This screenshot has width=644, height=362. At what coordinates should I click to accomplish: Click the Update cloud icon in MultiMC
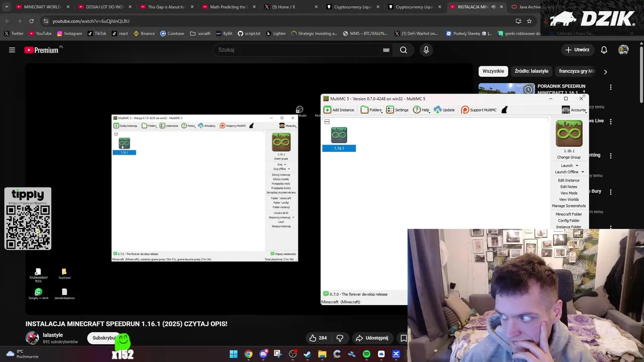coord(437,110)
